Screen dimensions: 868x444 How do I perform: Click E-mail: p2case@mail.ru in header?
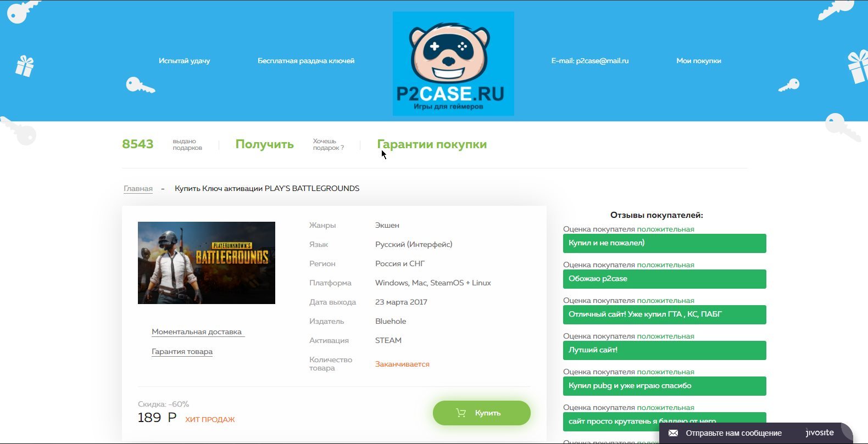590,61
